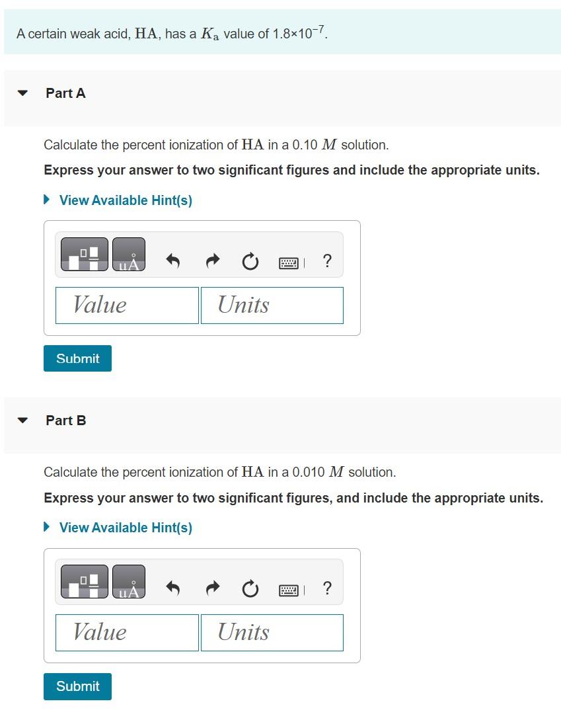Collapse Part B using its disclosure triangle
This screenshot has height=728, width=561.
point(21,421)
